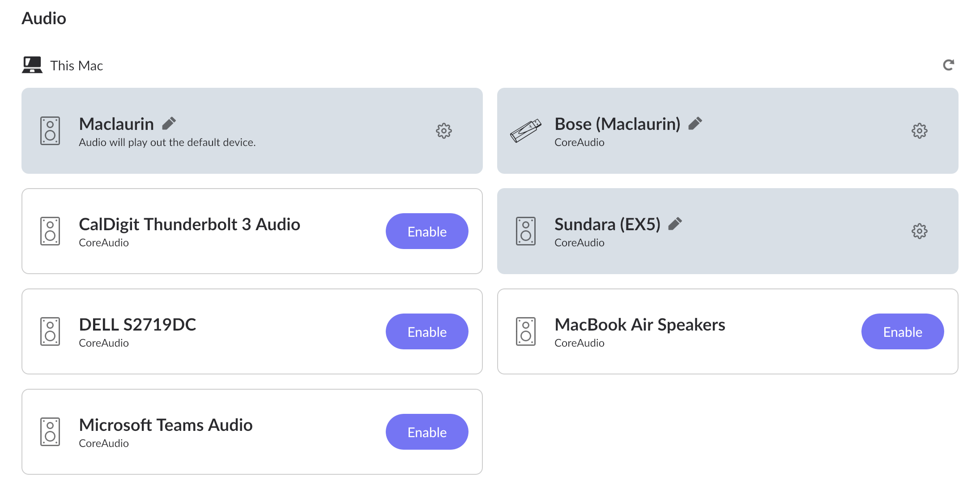Click CoreAudio under Sundara (EX5)

(579, 243)
